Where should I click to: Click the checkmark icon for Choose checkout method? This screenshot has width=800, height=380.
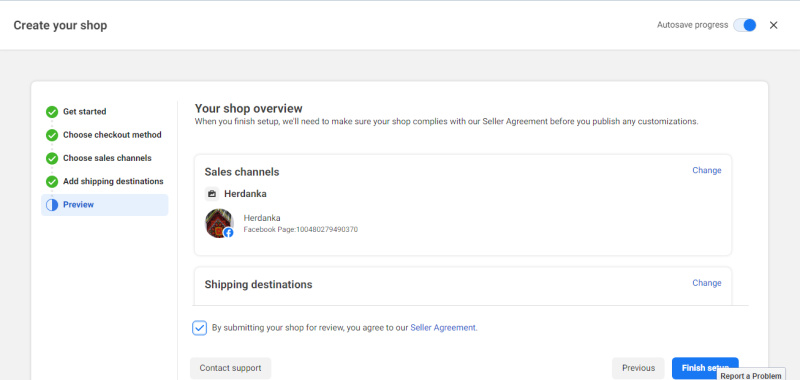[52, 135]
